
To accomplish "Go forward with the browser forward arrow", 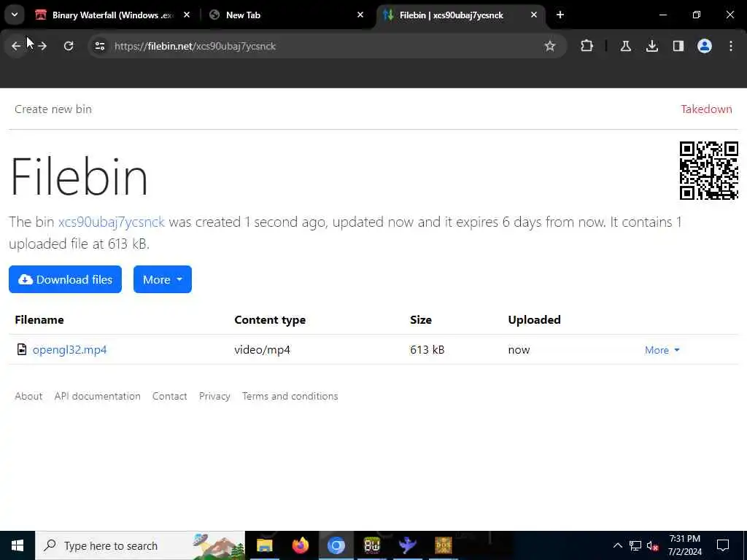I will [42, 46].
